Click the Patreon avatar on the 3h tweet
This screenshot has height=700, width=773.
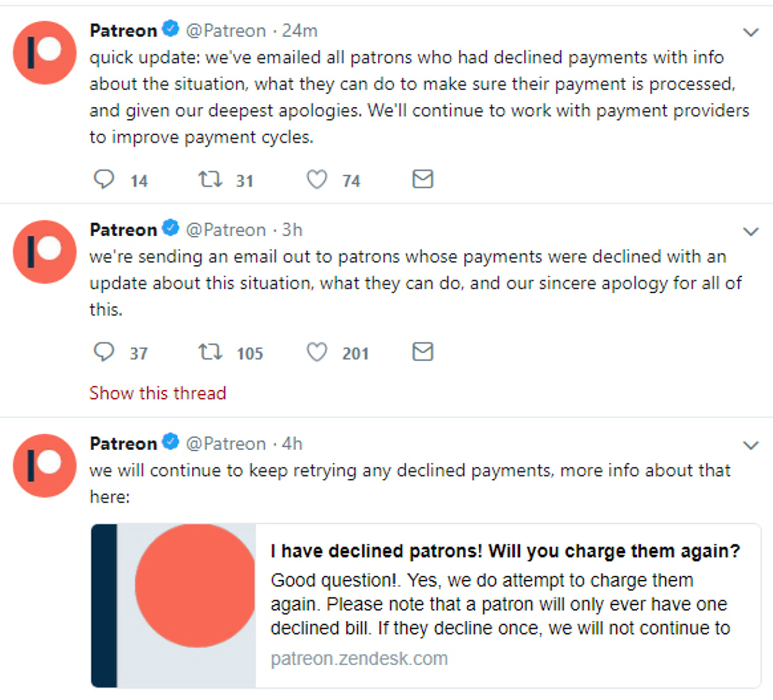coord(44,252)
